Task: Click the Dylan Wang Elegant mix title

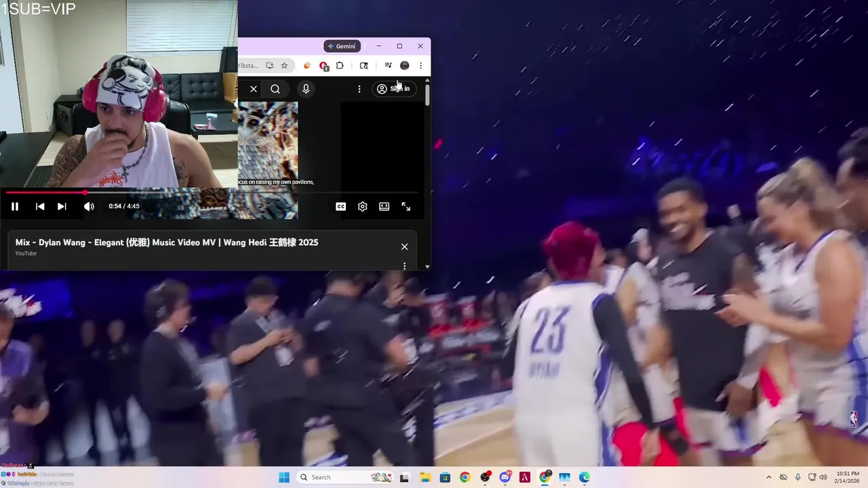Action: [167, 243]
